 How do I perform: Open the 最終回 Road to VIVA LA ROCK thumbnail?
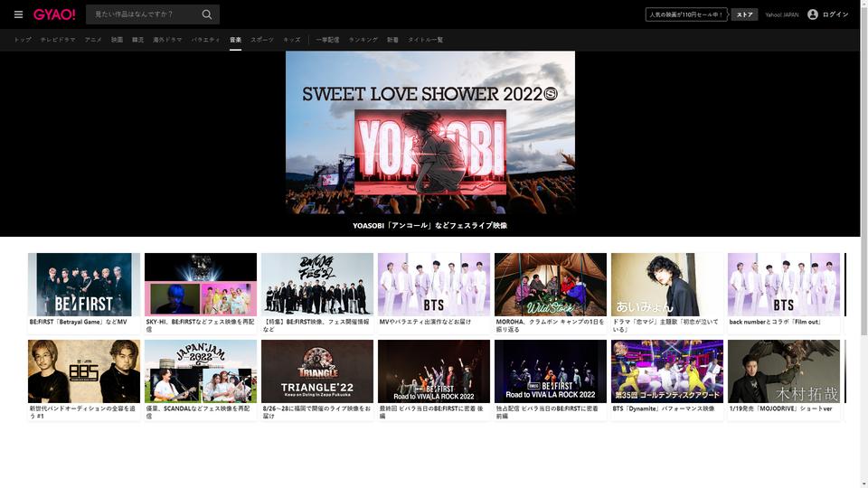[434, 371]
